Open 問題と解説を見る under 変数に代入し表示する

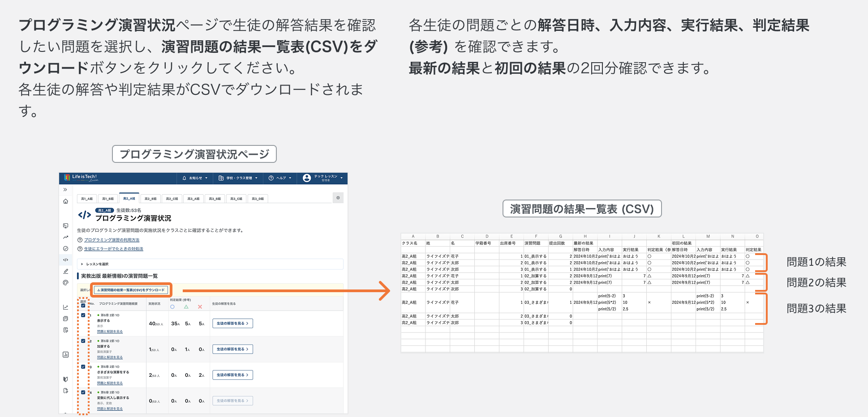(110, 408)
